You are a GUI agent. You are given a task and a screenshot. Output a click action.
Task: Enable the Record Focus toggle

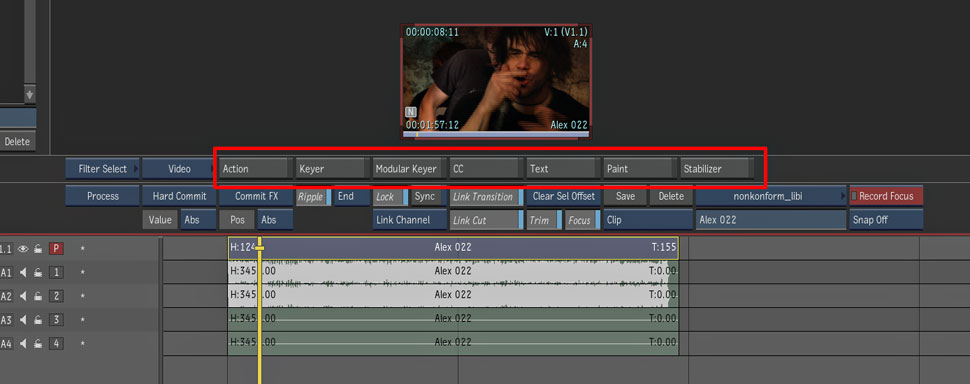886,196
